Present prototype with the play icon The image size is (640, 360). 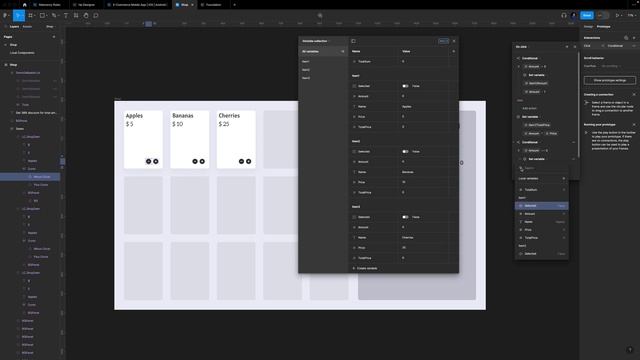pos(618,16)
